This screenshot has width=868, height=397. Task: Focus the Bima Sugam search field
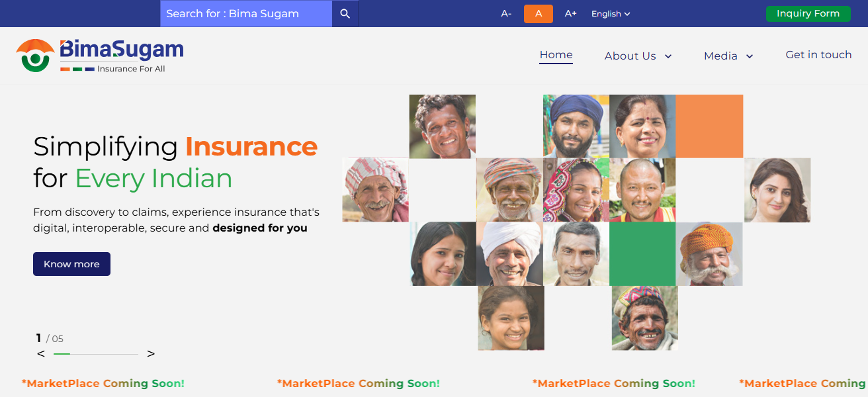coord(246,14)
